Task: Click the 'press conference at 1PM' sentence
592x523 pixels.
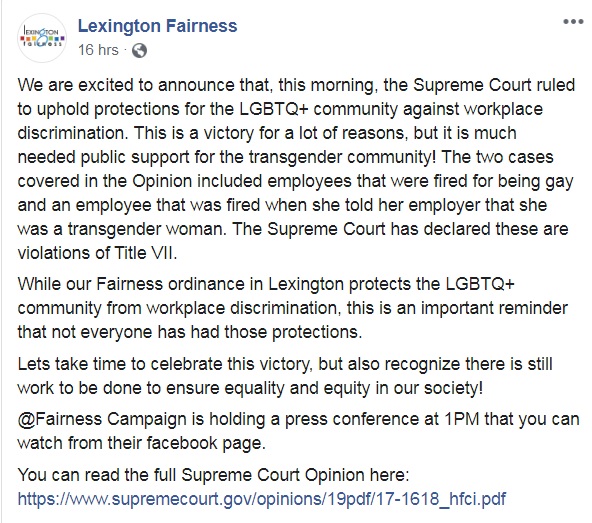Action: (382, 419)
